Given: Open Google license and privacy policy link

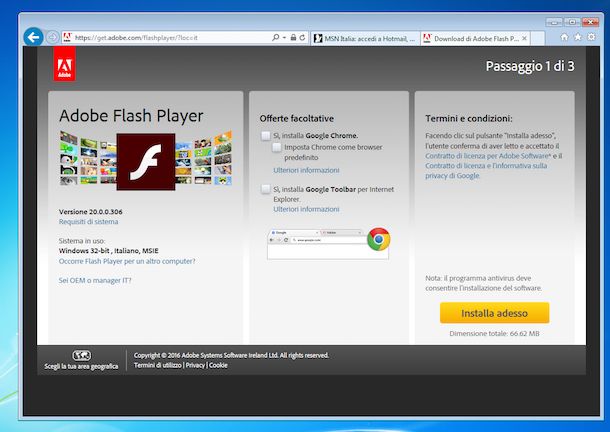Looking at the screenshot, I should tap(486, 170).
